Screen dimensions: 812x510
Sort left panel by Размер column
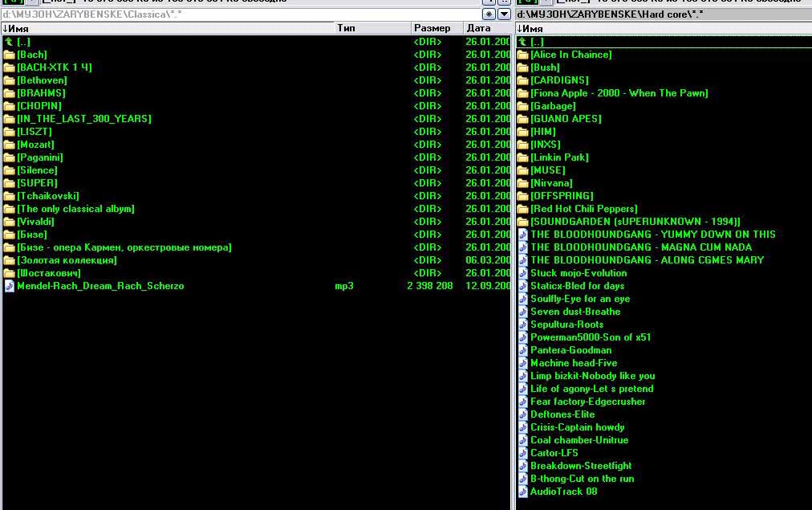click(437, 28)
